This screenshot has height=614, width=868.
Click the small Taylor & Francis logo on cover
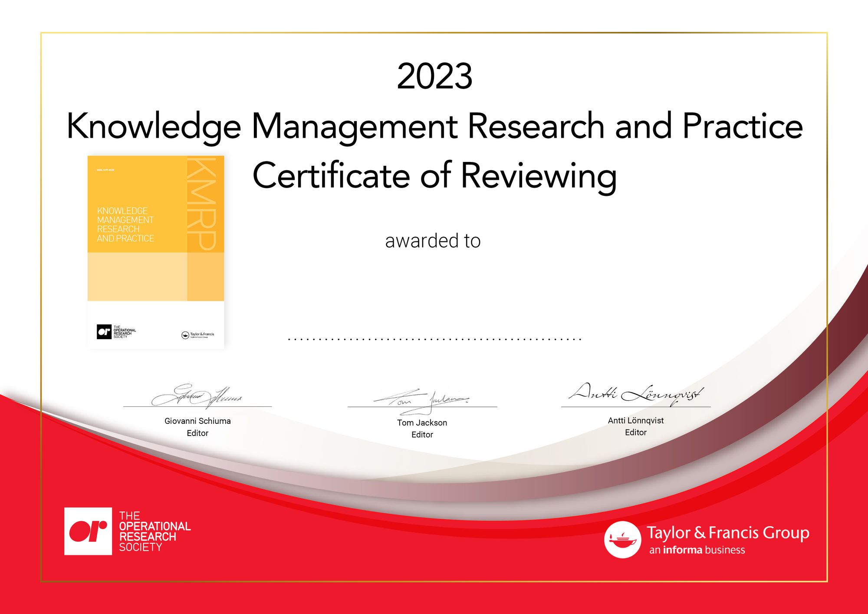(x=197, y=335)
